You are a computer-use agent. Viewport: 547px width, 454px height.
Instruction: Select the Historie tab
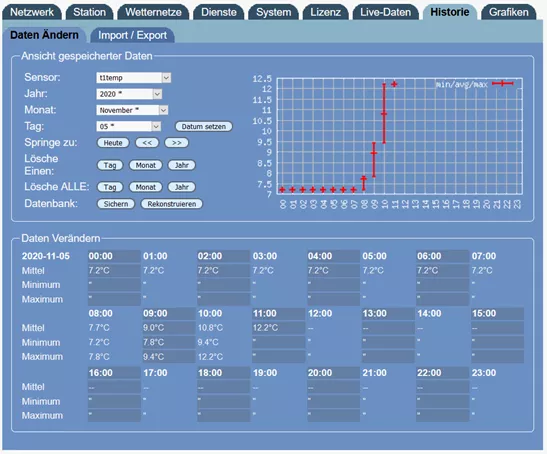[x=450, y=12]
